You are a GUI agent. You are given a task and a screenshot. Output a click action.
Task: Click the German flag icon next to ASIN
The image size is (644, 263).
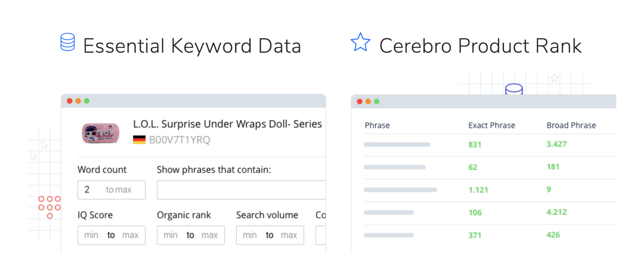click(139, 140)
